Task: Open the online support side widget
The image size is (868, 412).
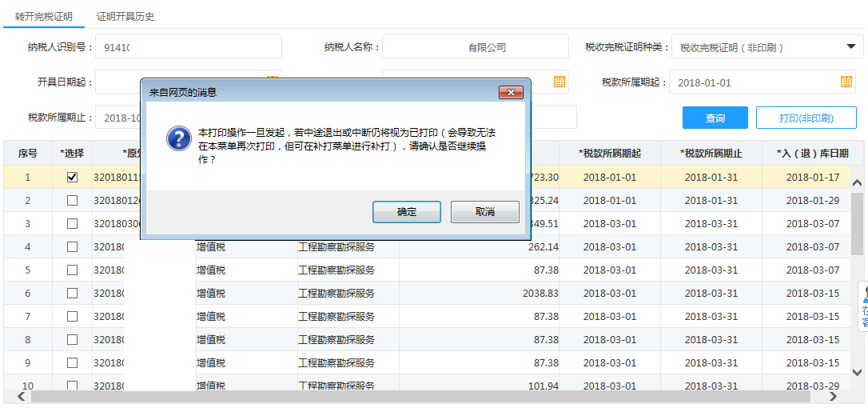Action: tap(863, 306)
